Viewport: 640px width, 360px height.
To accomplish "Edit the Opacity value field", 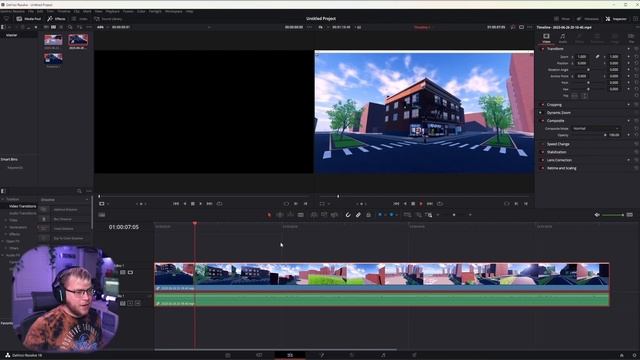I will click(x=614, y=135).
